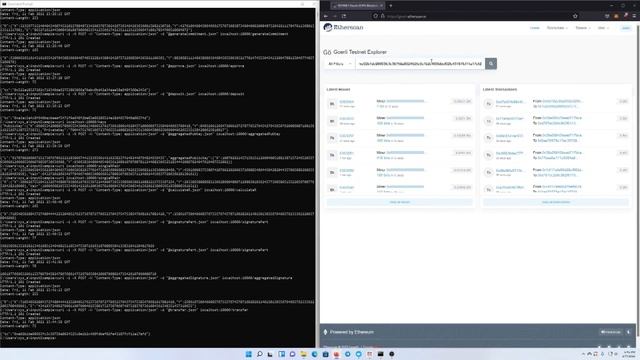Click the browser Forward arrow

tap(335, 16)
